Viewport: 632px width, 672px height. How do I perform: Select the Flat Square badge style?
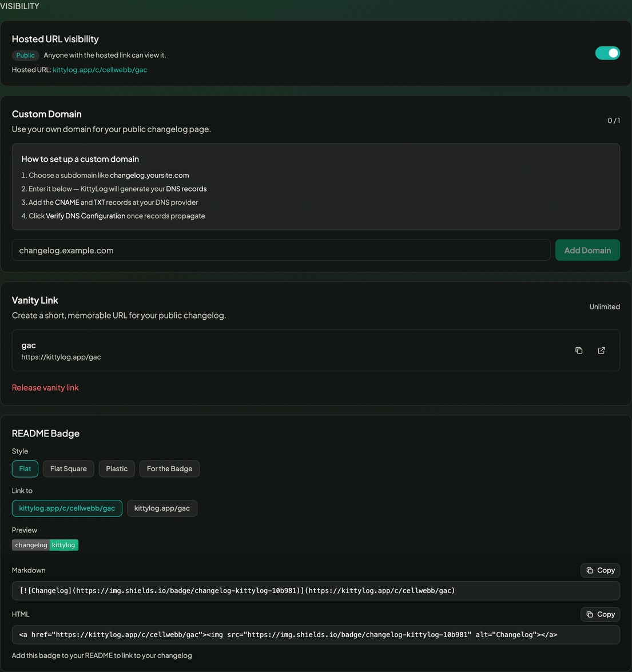(68, 468)
